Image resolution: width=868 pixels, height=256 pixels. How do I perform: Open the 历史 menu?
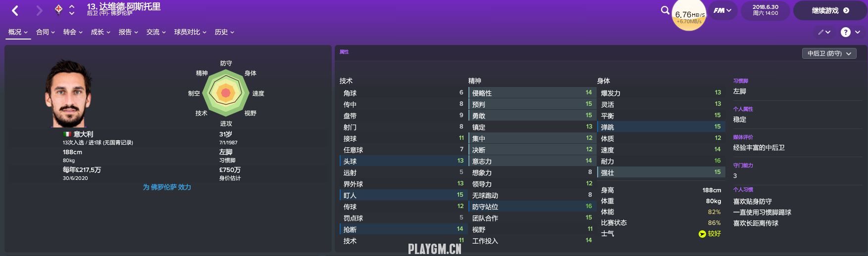[x=224, y=32]
